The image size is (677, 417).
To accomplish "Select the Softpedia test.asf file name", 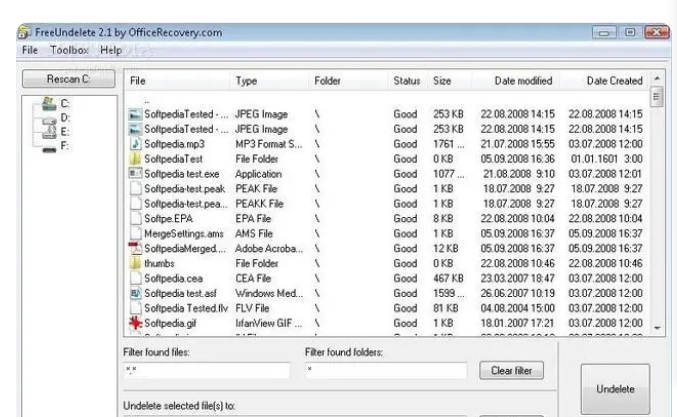I will (180, 293).
